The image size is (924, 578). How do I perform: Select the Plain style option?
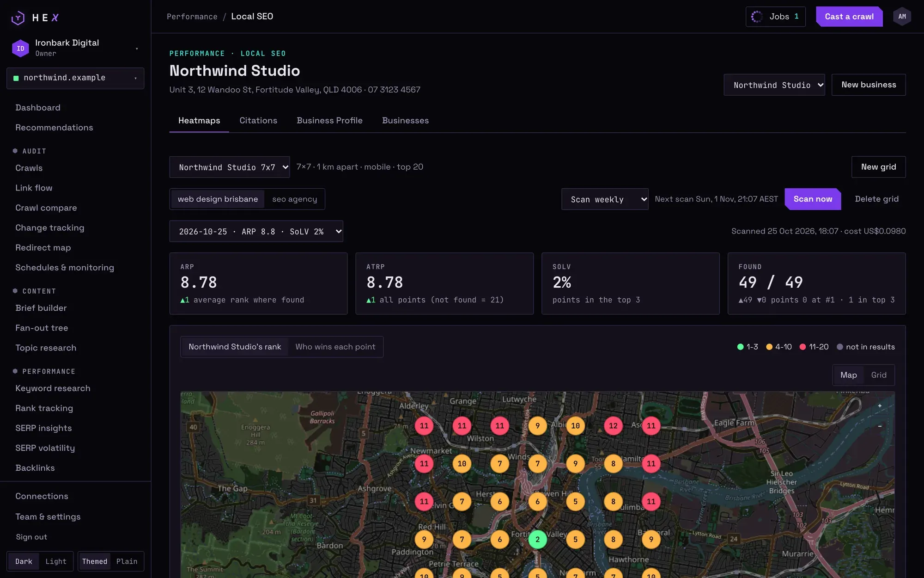point(127,561)
